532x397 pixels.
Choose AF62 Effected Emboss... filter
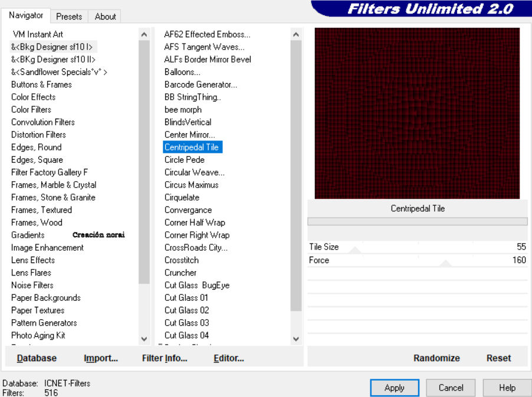(x=207, y=34)
